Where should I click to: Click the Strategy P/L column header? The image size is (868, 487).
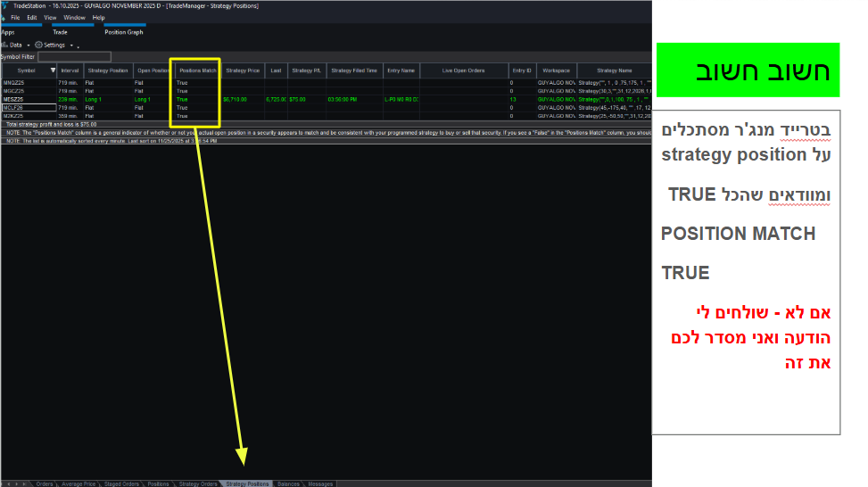pyautogui.click(x=305, y=70)
